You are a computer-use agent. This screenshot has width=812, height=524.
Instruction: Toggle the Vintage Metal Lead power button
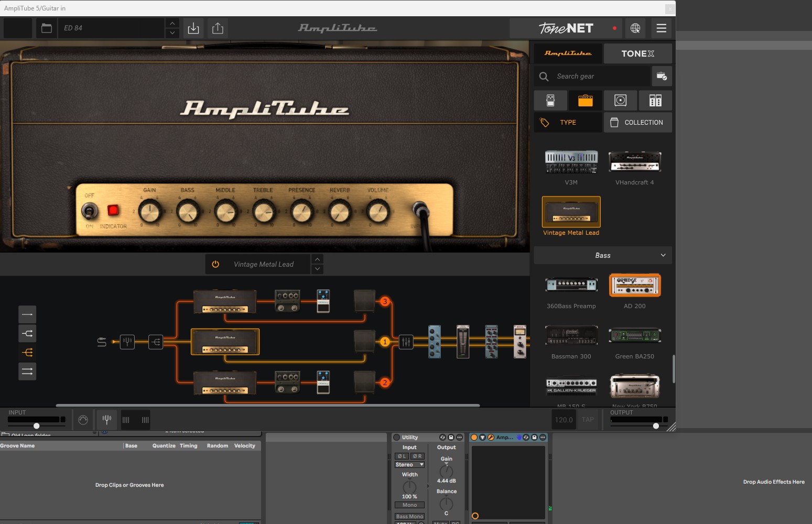(x=215, y=265)
